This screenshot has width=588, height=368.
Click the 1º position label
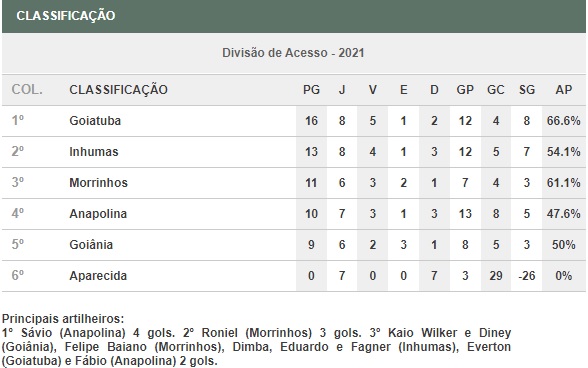18,120
